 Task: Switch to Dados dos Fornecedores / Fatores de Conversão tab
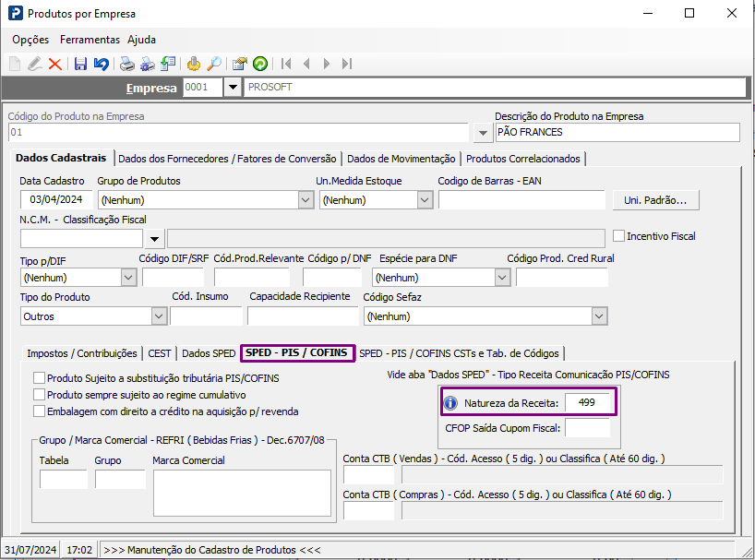[227, 159]
